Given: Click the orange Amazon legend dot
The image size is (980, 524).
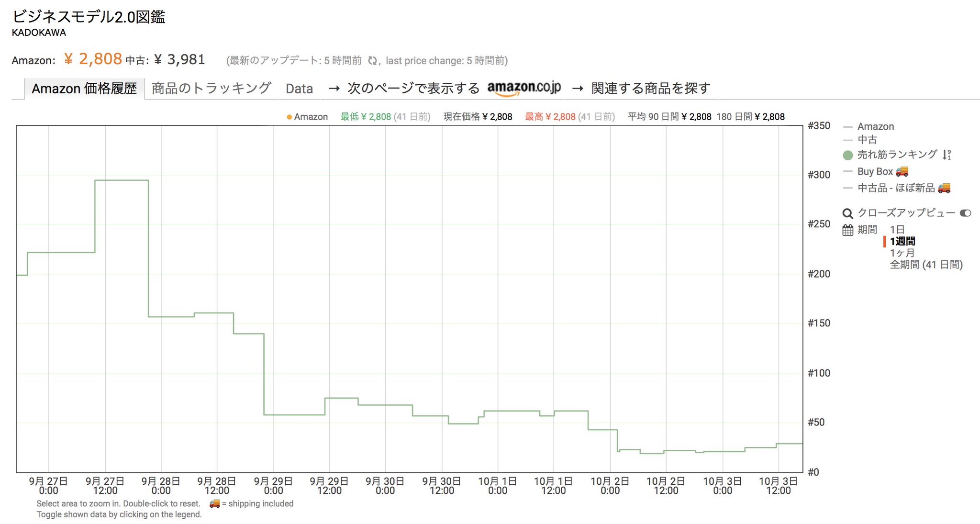Looking at the screenshot, I should click(x=289, y=117).
